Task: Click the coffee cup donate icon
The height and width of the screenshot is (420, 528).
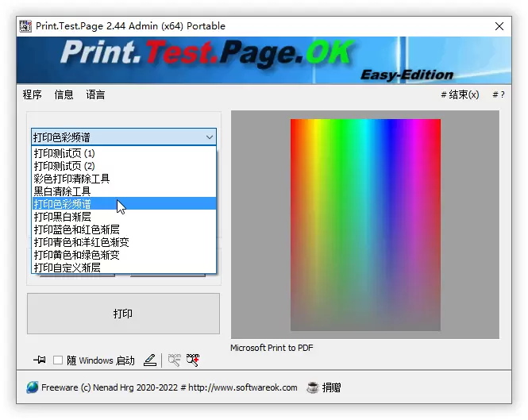Action: pyautogui.click(x=313, y=387)
